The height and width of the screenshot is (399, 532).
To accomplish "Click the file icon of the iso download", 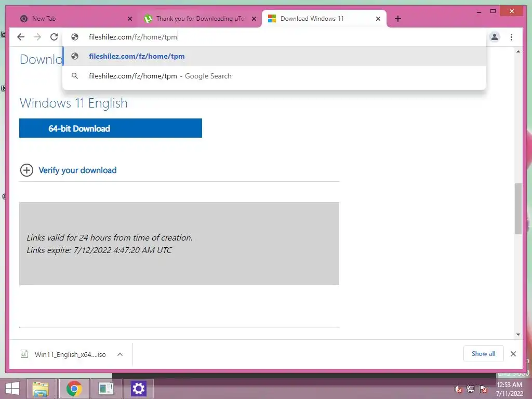I will [x=24, y=354].
